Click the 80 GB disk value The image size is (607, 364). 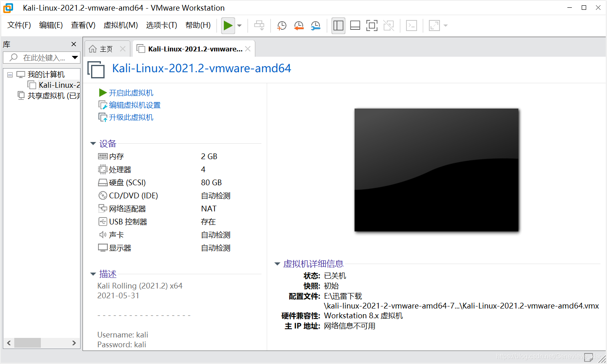pyautogui.click(x=211, y=182)
